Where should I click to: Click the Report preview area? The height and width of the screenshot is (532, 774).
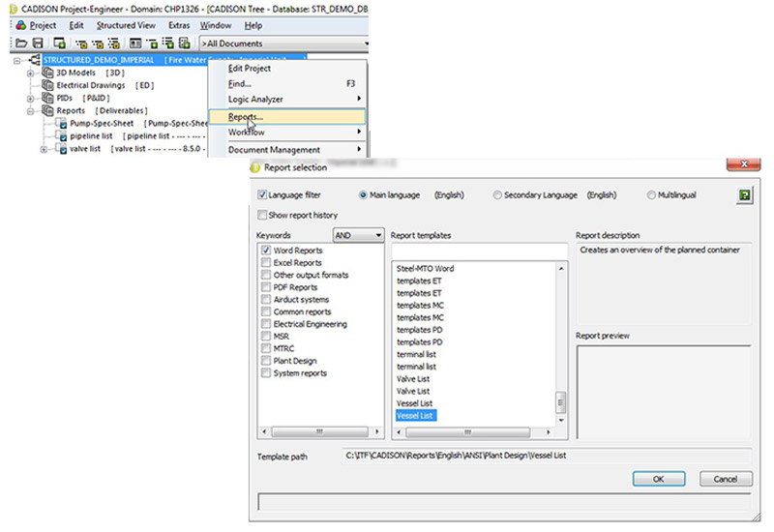click(x=664, y=393)
